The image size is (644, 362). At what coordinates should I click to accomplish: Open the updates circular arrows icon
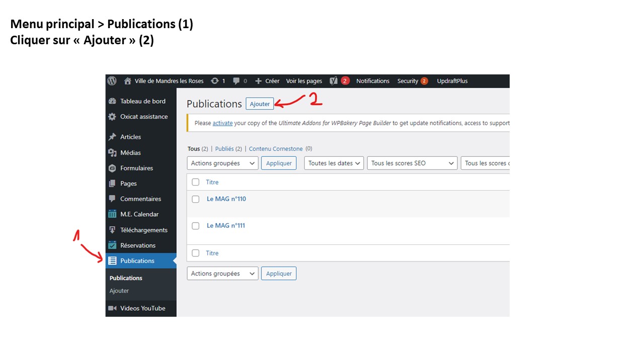215,81
